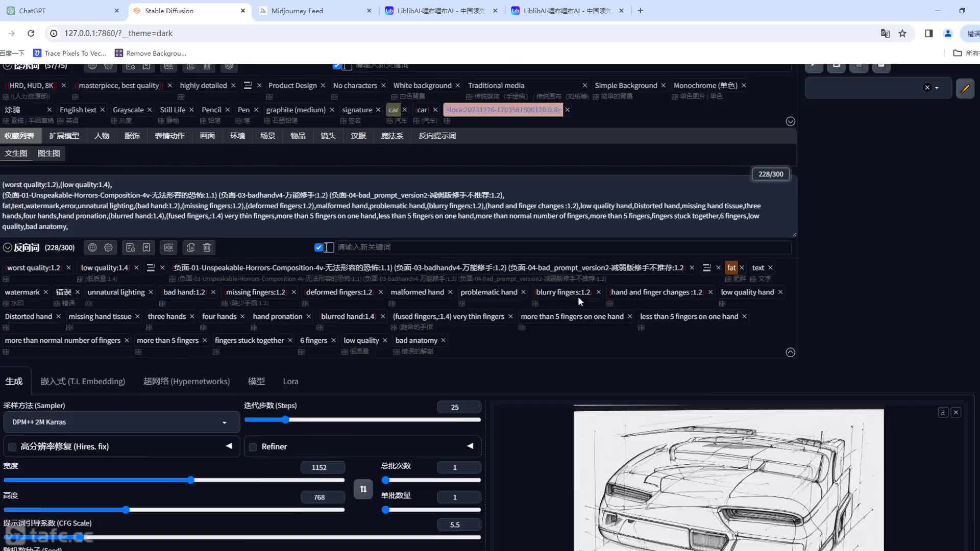Click the browser reload icon
The width and height of the screenshot is (980, 551).
[x=31, y=33]
